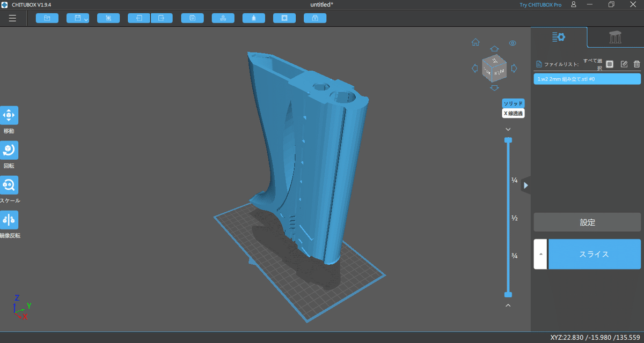Click the down chevron above the layer slider
This screenshot has height=343, width=644.
(x=508, y=130)
